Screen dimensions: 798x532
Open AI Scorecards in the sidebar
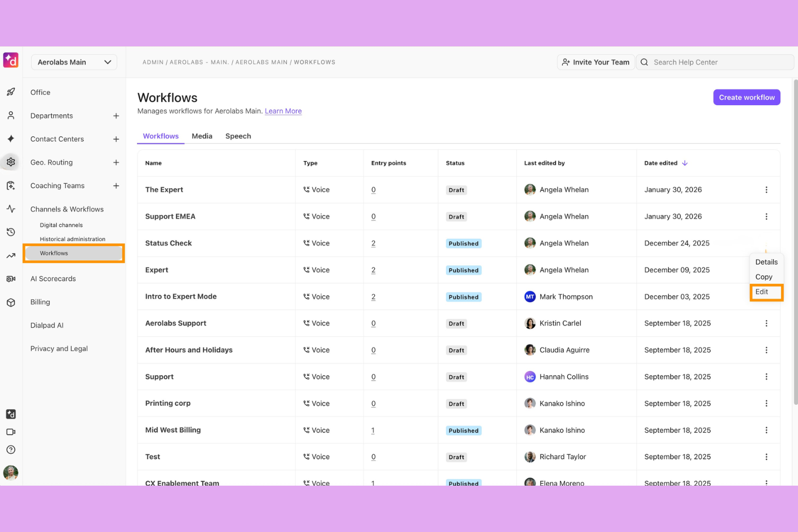53,279
